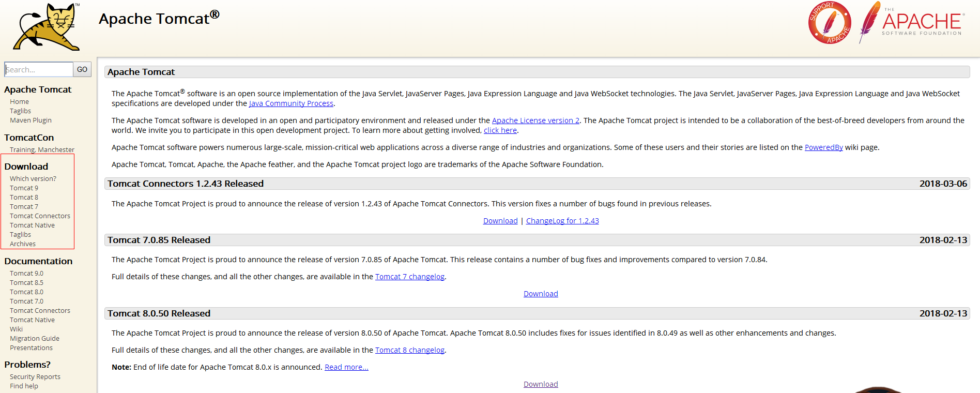Go to the Tomcat 7 download link

coord(24,207)
